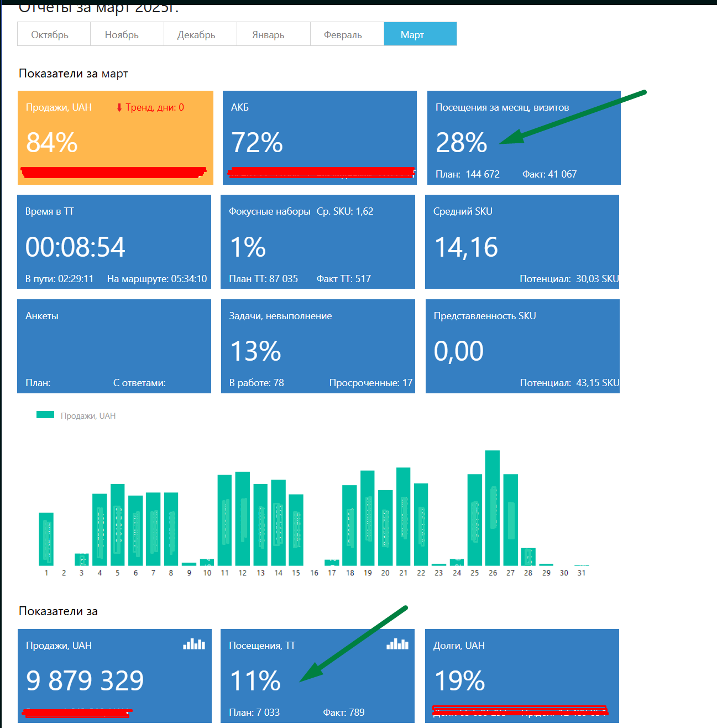Click the 14,16 average SKU value
The height and width of the screenshot is (728, 717).
pyautogui.click(x=467, y=247)
